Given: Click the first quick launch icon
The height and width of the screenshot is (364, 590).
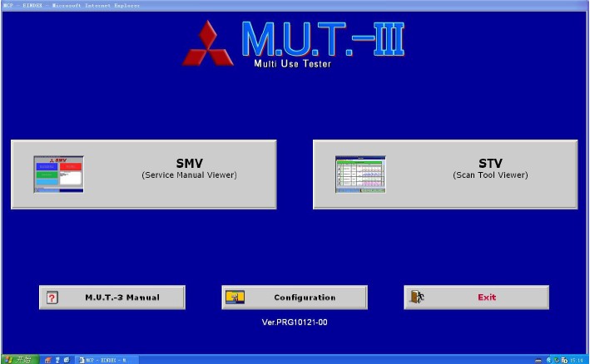Looking at the screenshot, I should tap(47, 360).
